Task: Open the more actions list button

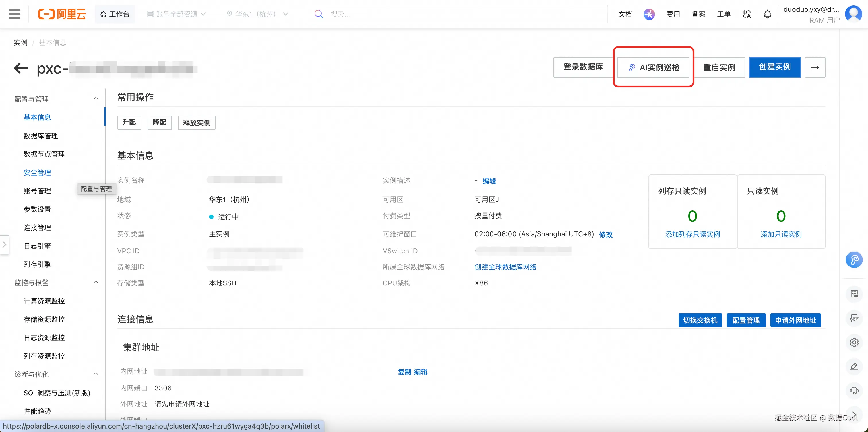Action: [815, 67]
